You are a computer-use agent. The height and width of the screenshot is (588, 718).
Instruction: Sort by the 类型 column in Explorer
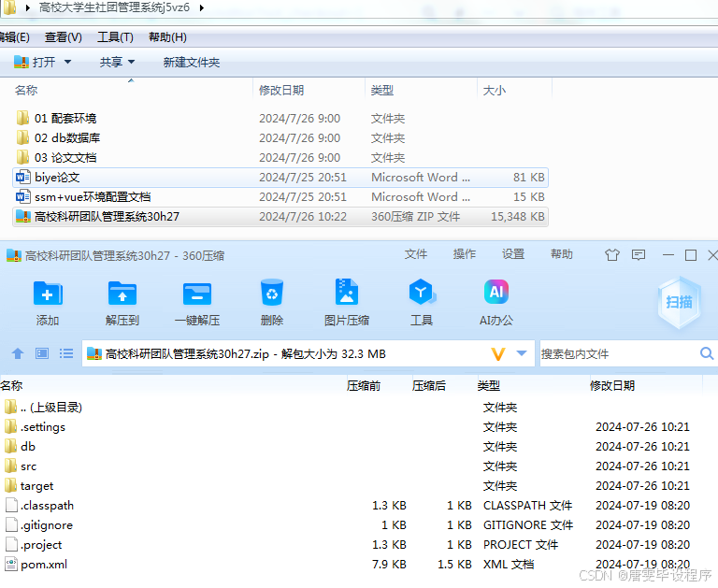coord(381,91)
